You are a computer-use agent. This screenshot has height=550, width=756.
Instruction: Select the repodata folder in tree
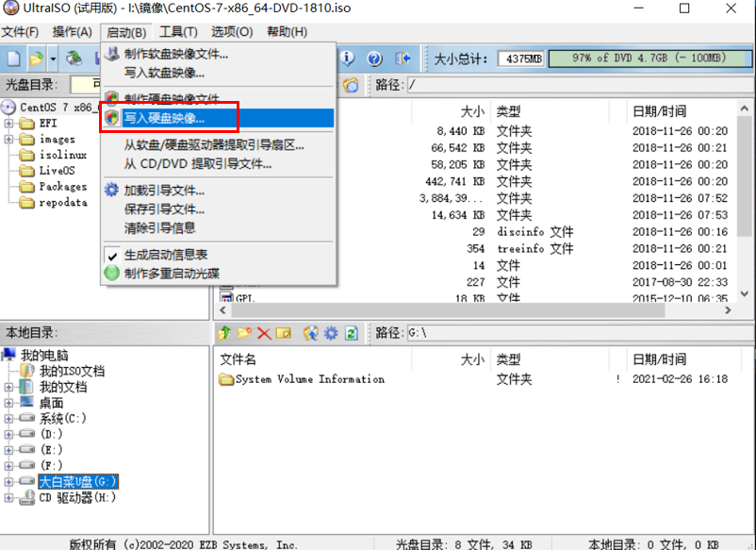[63, 202]
